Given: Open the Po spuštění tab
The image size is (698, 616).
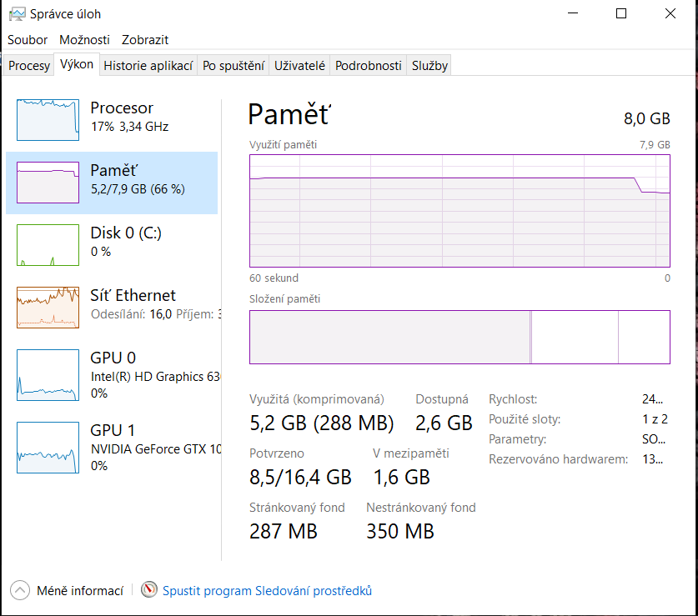Looking at the screenshot, I should [234, 66].
